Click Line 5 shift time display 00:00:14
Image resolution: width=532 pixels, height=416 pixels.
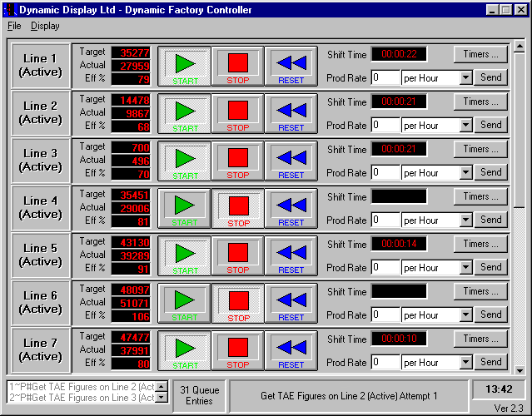[399, 244]
